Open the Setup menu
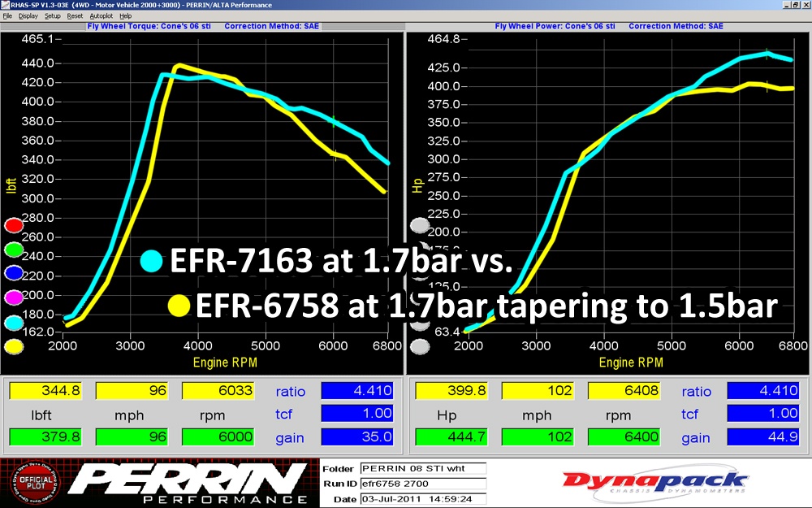812x508 pixels. tap(52, 16)
